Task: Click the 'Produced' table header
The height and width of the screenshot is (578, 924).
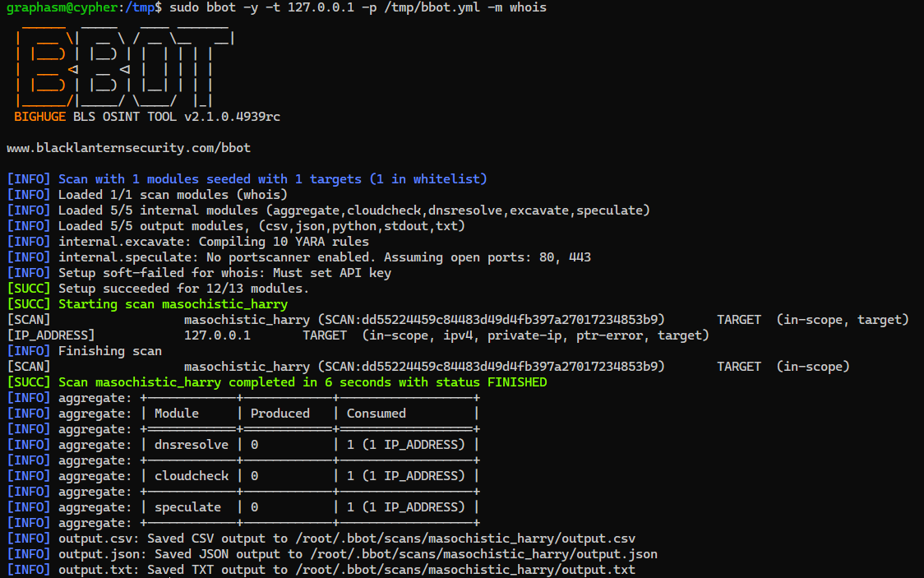Action: pyautogui.click(x=280, y=414)
